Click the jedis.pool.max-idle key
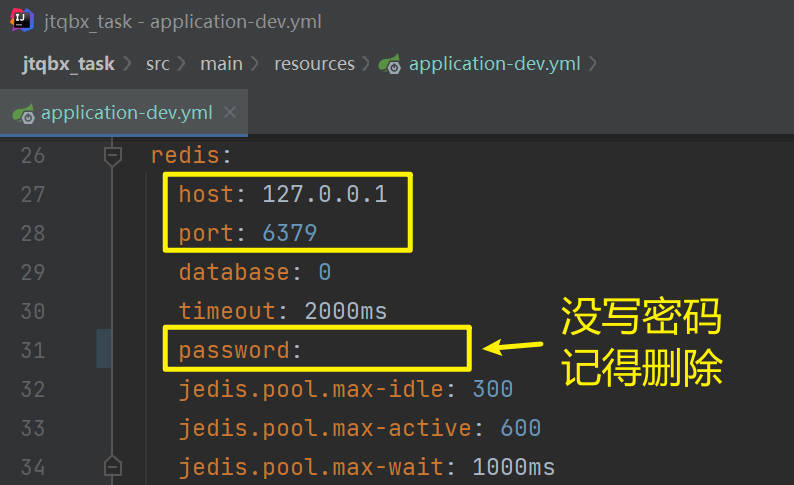The image size is (794, 485). pos(311,389)
